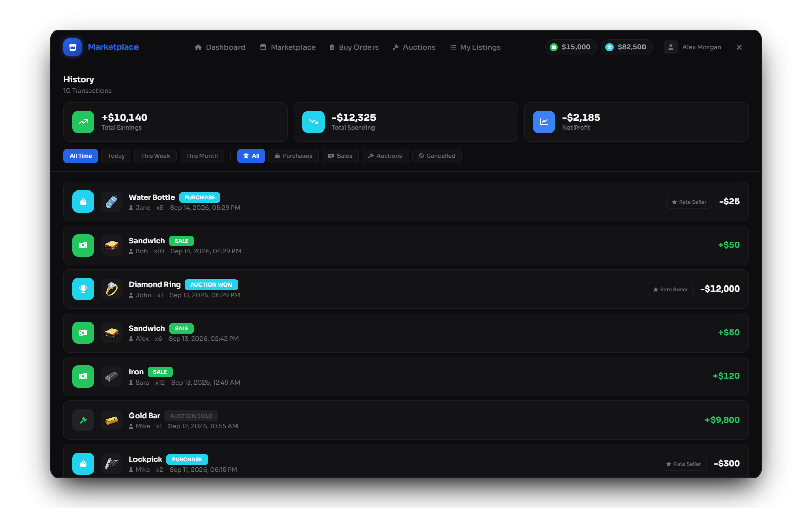
Task: Click the blue bank balance icon
Action: [610, 47]
